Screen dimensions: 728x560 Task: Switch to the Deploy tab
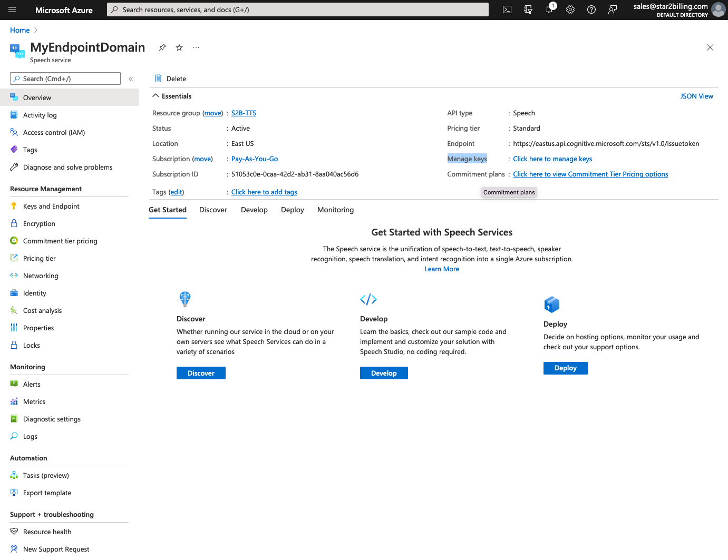pyautogui.click(x=293, y=210)
